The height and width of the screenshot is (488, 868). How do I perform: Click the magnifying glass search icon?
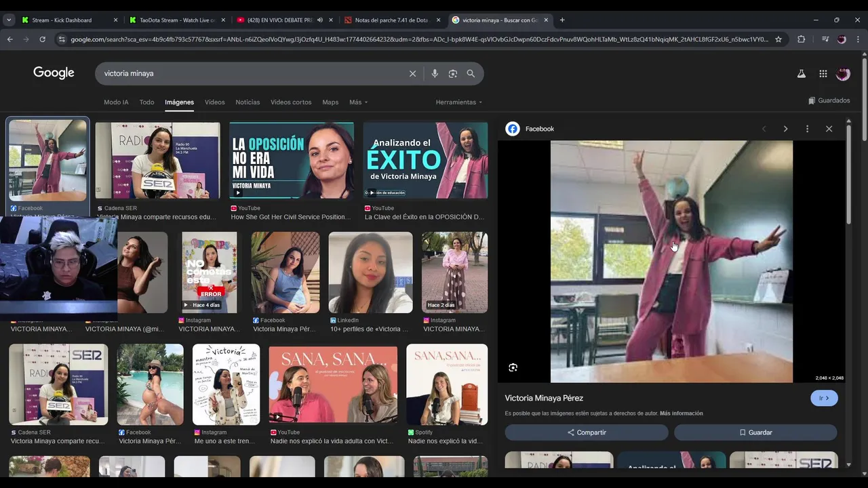tap(471, 74)
